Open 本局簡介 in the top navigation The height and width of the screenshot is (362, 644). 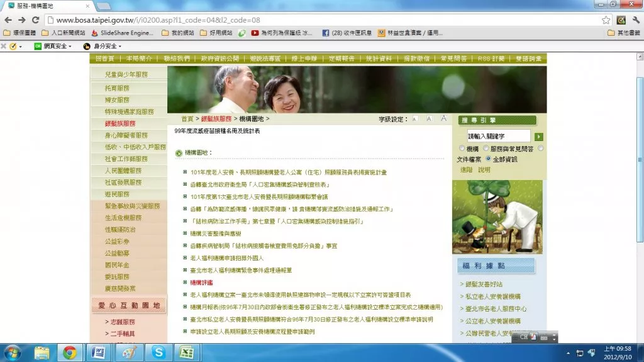point(139,59)
